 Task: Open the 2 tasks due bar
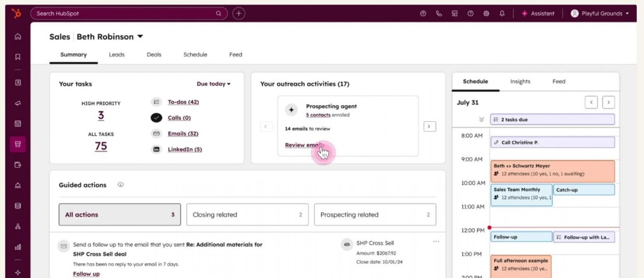pos(553,120)
